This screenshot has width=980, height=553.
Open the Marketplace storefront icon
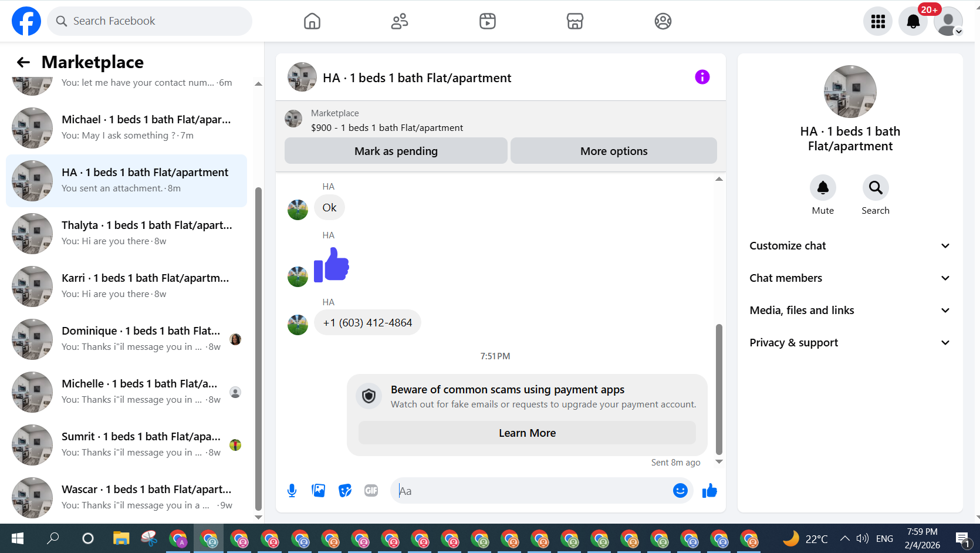click(x=575, y=21)
